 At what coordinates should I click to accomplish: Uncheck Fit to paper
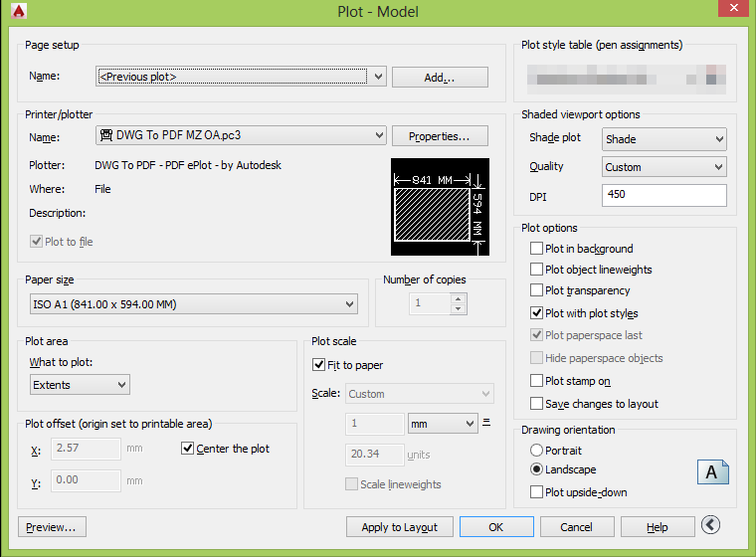318,365
